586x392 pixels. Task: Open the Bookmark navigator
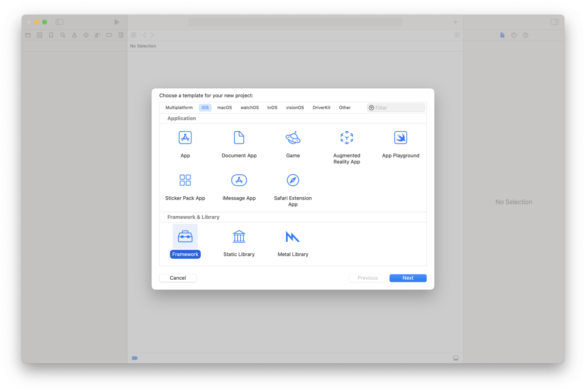point(51,35)
